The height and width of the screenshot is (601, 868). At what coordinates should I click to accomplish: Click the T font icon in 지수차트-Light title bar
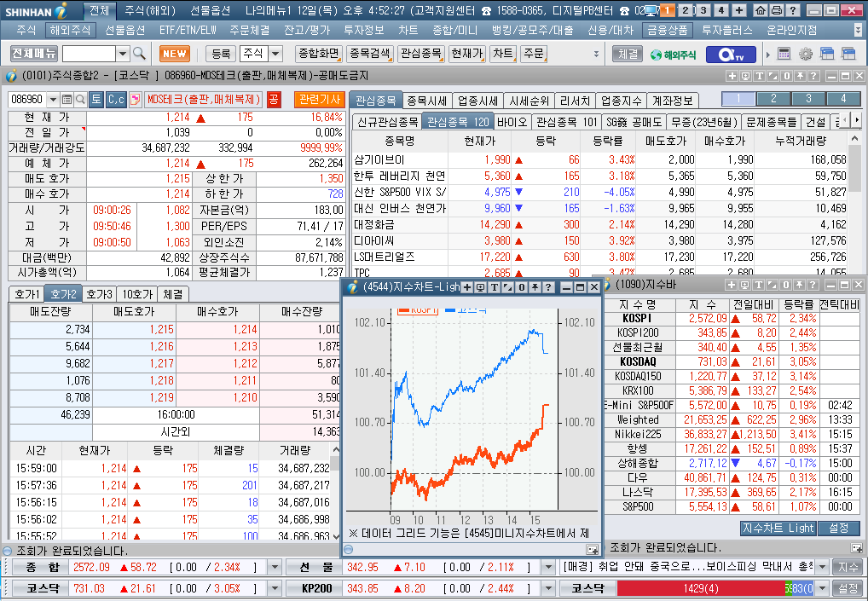[x=495, y=287]
